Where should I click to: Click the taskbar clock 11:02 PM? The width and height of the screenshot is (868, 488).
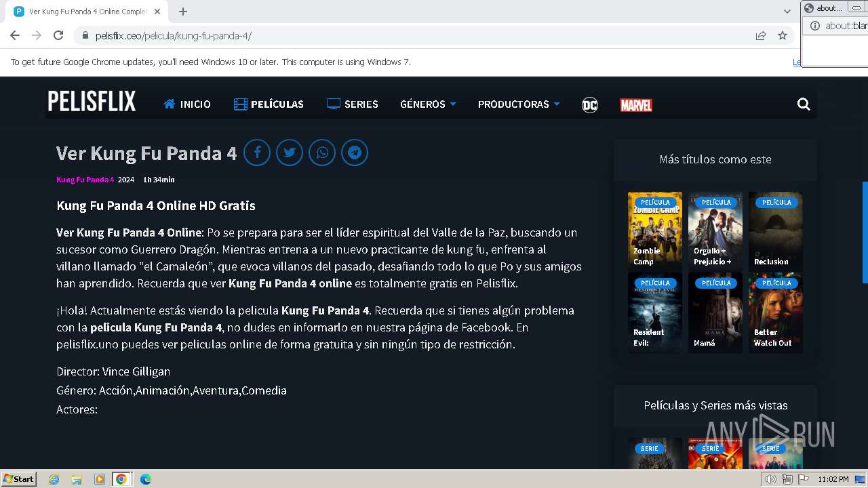[833, 479]
